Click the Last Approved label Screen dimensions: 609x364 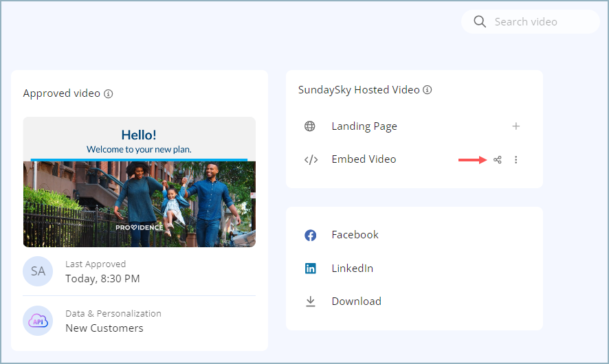(x=96, y=264)
